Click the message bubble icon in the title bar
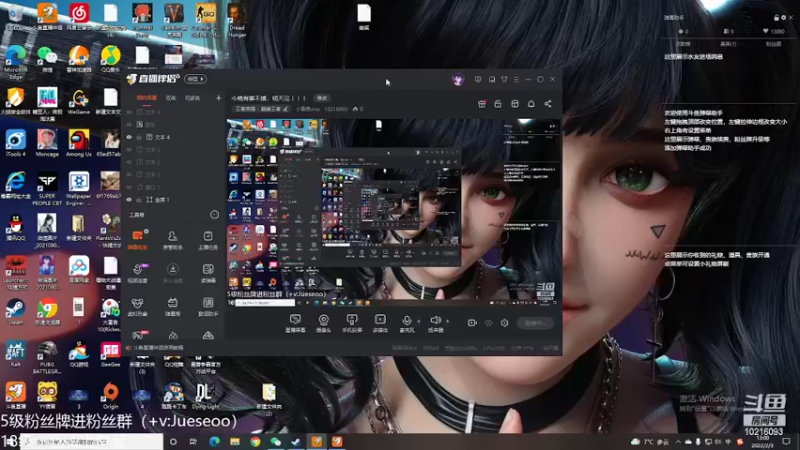This screenshot has height=450, width=800. tap(478, 80)
